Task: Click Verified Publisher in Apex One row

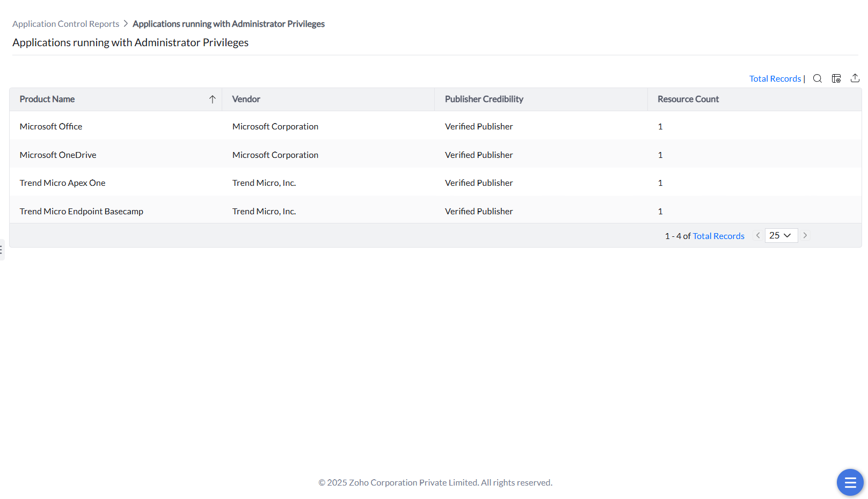Action: point(479,183)
